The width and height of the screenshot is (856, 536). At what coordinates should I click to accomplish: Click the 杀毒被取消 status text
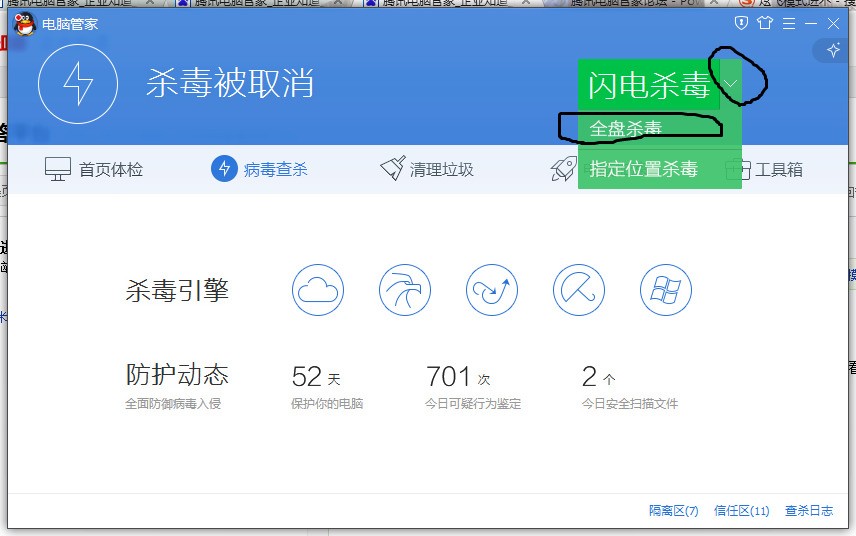(x=230, y=84)
